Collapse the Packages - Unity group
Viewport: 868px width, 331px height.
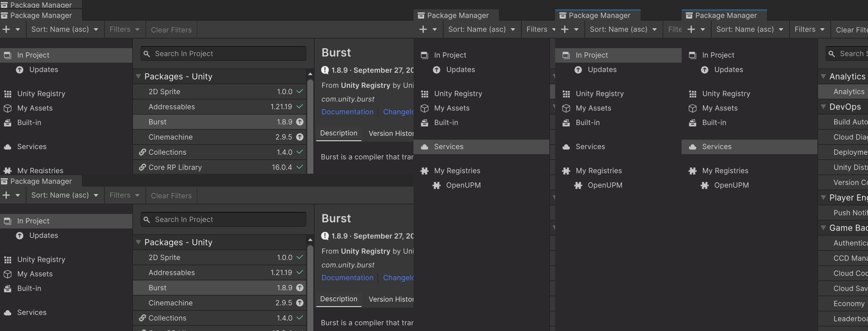139,76
